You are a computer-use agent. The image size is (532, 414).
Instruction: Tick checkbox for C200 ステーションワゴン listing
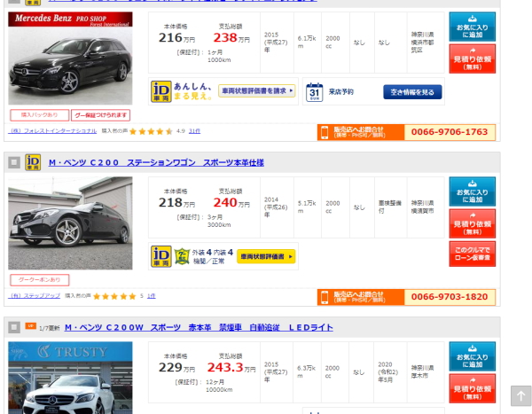[x=14, y=162]
